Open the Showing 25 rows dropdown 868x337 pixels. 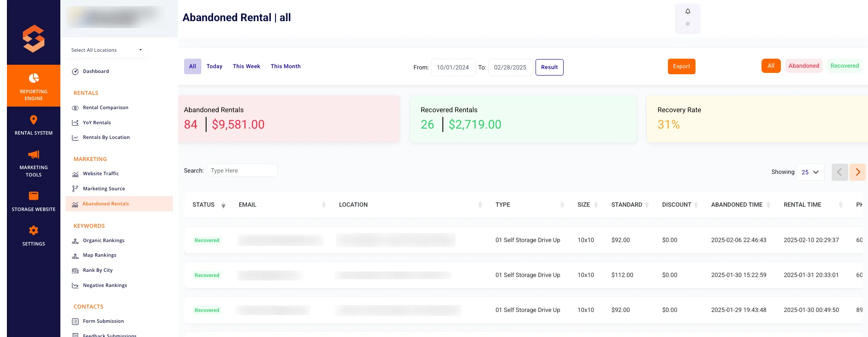click(810, 172)
